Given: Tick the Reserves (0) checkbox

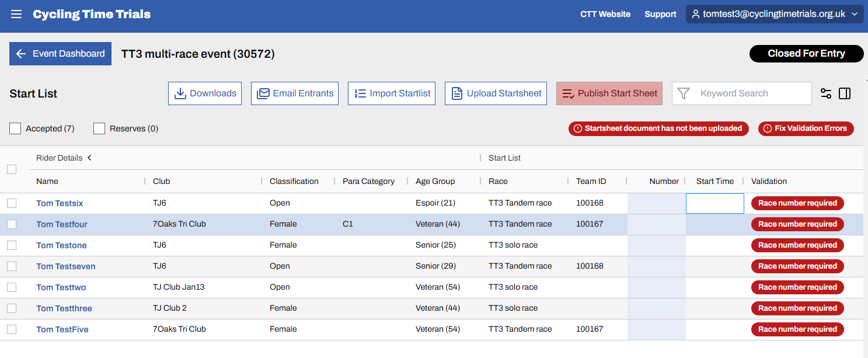Looking at the screenshot, I should [x=99, y=128].
